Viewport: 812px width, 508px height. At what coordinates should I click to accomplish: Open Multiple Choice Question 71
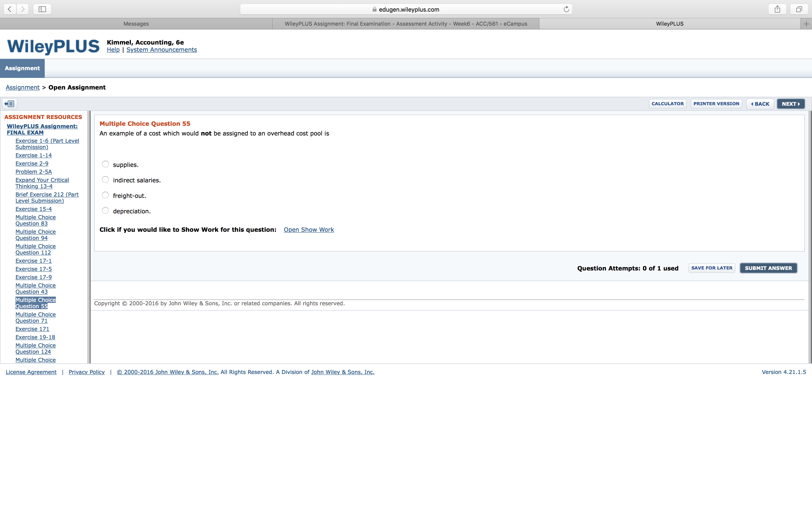tap(36, 317)
